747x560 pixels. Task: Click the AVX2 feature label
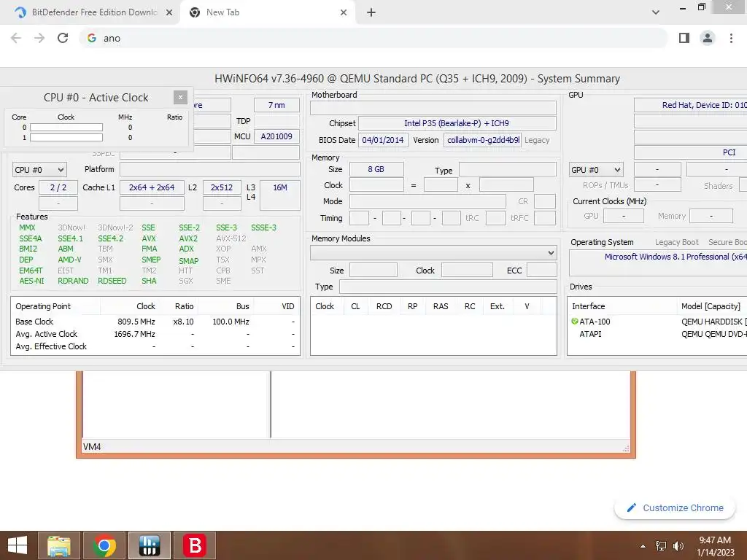(x=188, y=238)
